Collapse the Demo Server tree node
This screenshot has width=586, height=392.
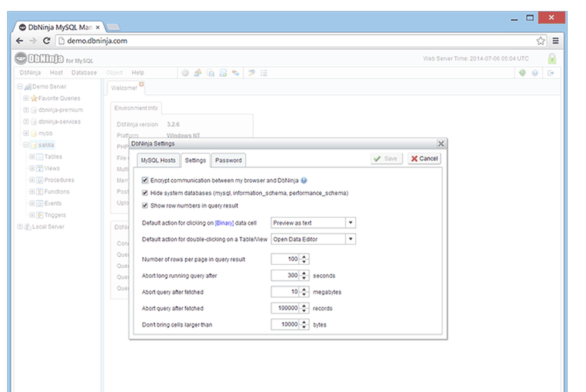[x=20, y=87]
